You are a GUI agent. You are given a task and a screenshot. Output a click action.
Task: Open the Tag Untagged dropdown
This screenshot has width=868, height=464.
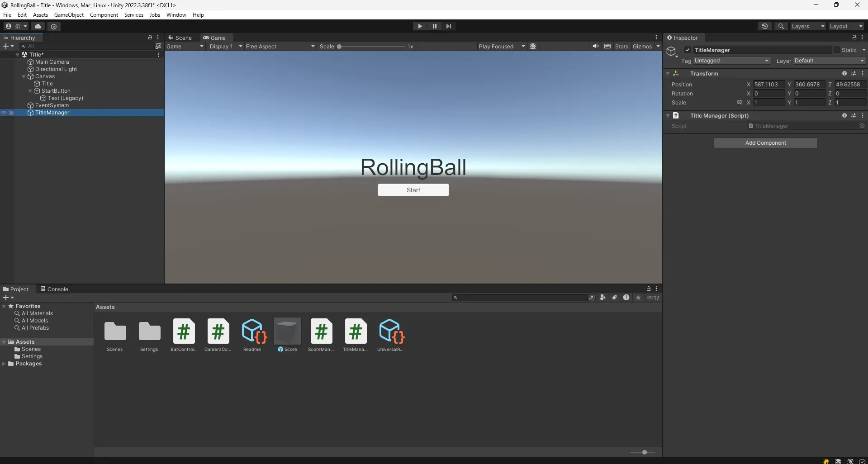click(731, 61)
